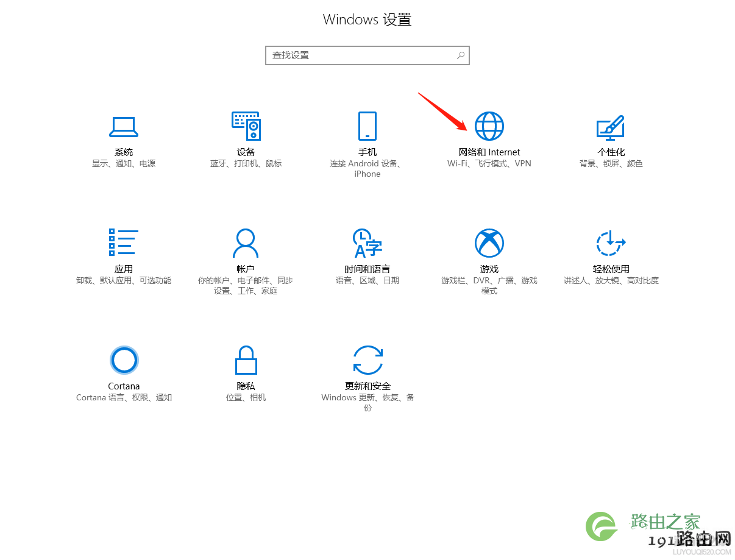The height and width of the screenshot is (560, 735).
Task: Open the 应用 (Apps) list icon
Action: 124,243
